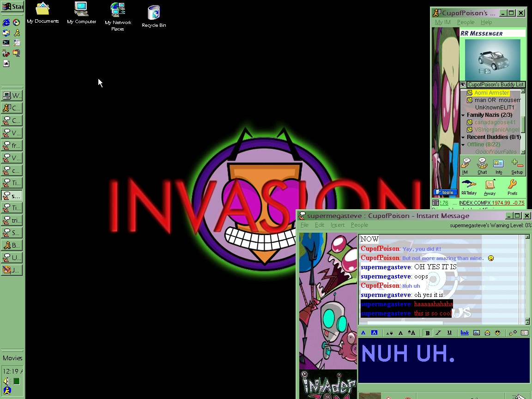Toggle italic formatting in IM
Screen dimensions: 532x399
438,333
